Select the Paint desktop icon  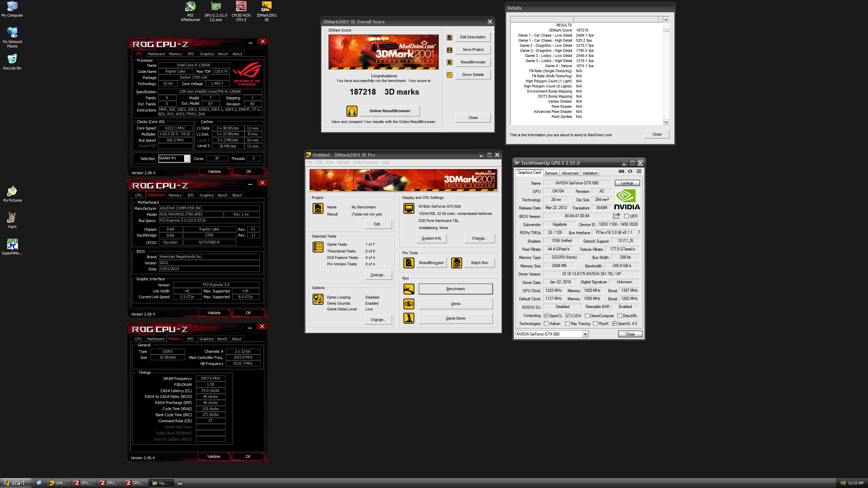click(12, 220)
